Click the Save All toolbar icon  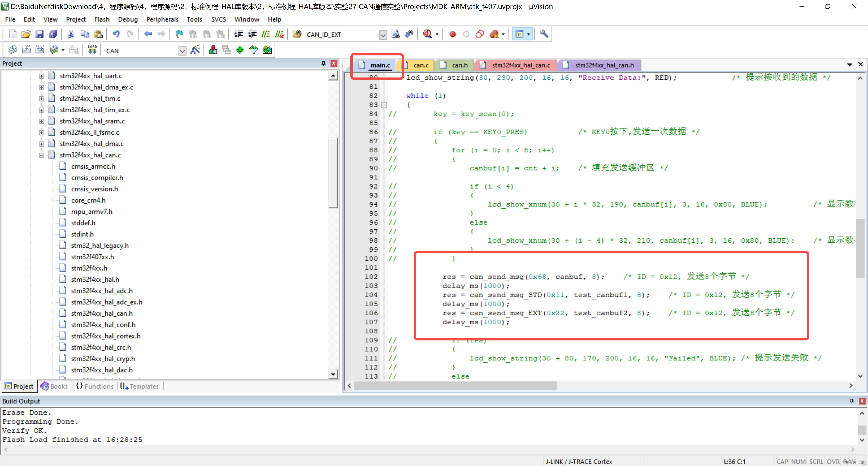pyautogui.click(x=53, y=34)
